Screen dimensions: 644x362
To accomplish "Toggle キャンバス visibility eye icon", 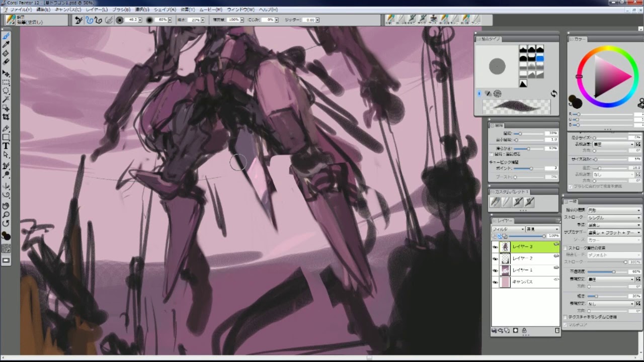I will tap(495, 282).
